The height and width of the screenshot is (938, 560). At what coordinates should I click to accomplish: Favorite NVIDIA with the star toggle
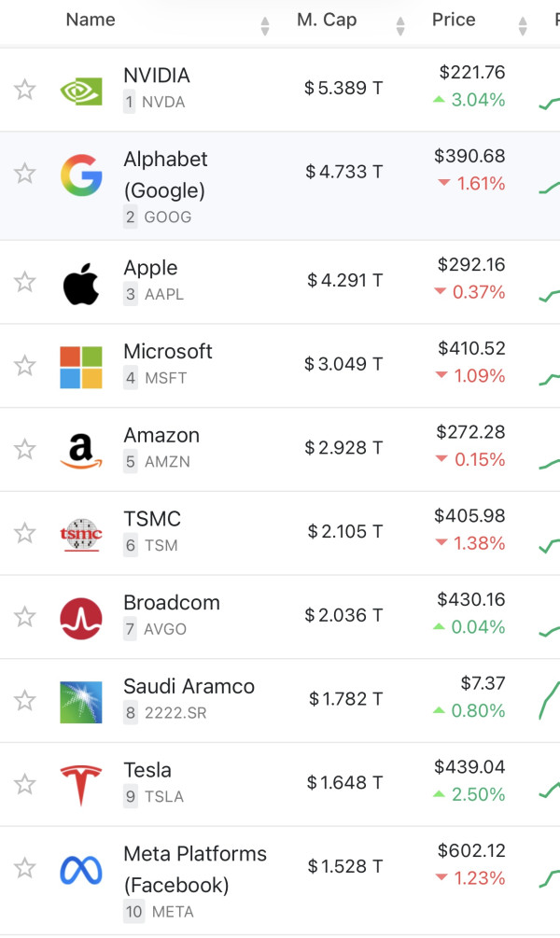24,90
